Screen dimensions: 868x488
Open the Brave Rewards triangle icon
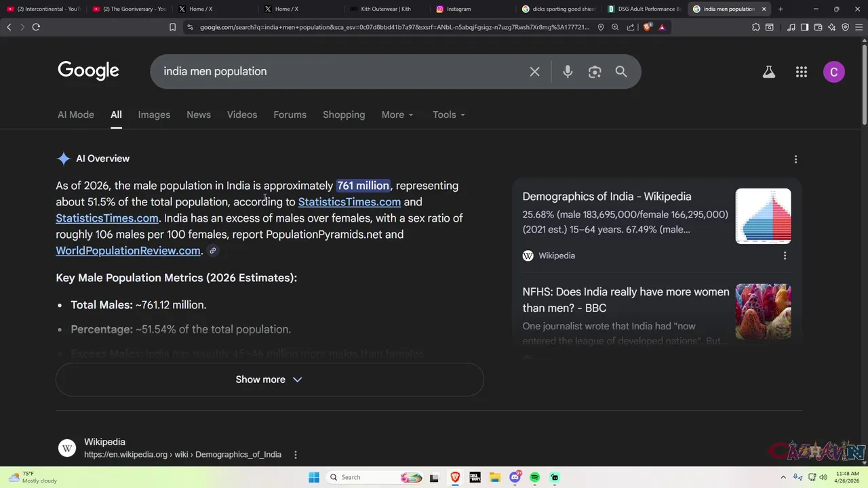(662, 27)
